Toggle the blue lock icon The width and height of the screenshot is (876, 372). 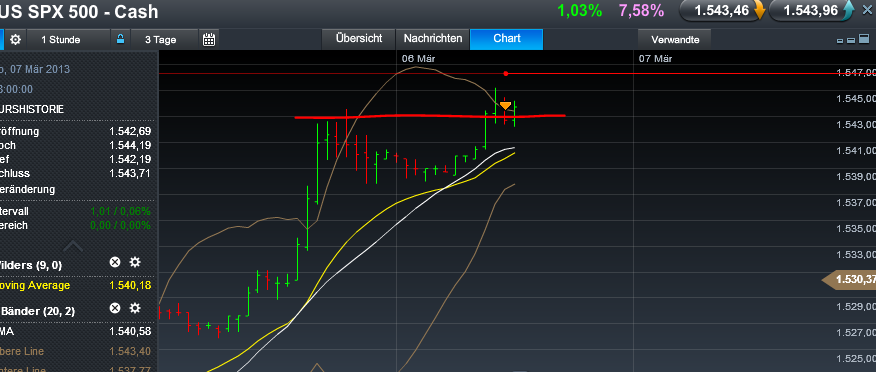pos(120,39)
